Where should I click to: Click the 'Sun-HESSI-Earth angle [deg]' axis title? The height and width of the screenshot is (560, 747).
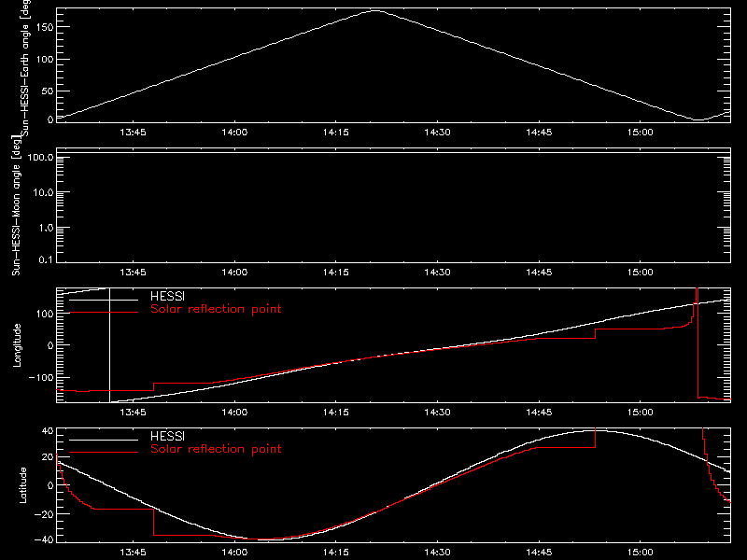[x=25, y=68]
